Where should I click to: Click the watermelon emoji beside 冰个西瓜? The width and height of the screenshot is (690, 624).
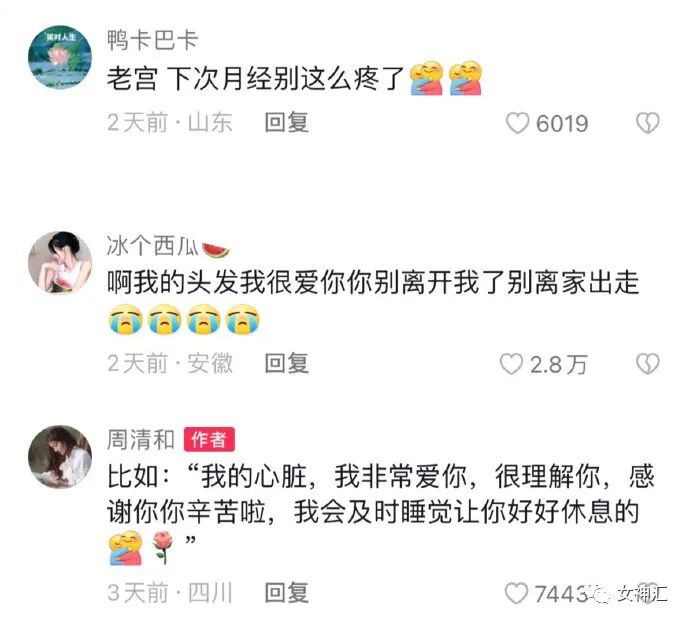(x=216, y=250)
